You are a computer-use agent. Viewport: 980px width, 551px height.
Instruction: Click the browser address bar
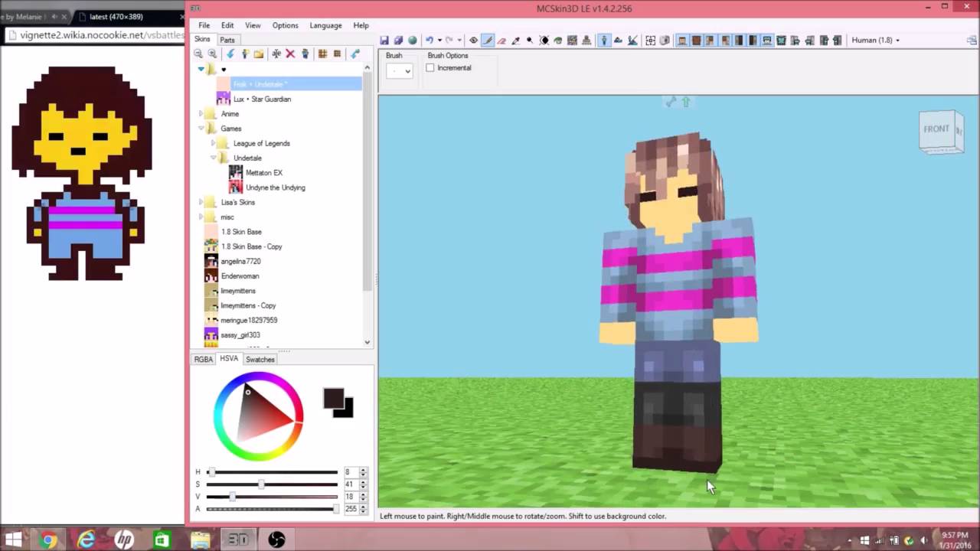pos(95,35)
